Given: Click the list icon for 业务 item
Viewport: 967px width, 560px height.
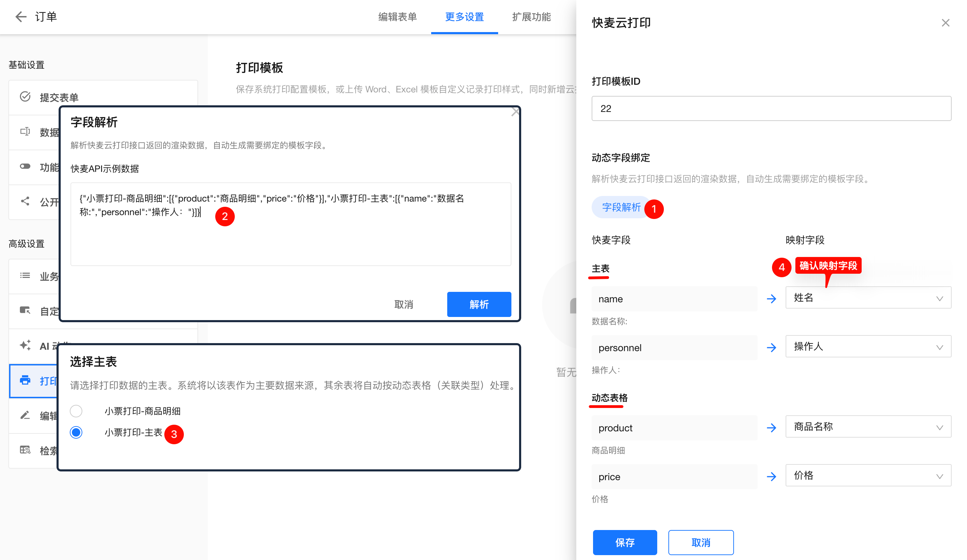Looking at the screenshot, I should click(x=25, y=276).
